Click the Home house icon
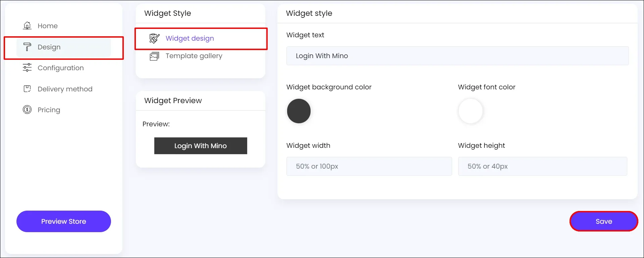This screenshot has width=644, height=258. click(27, 26)
